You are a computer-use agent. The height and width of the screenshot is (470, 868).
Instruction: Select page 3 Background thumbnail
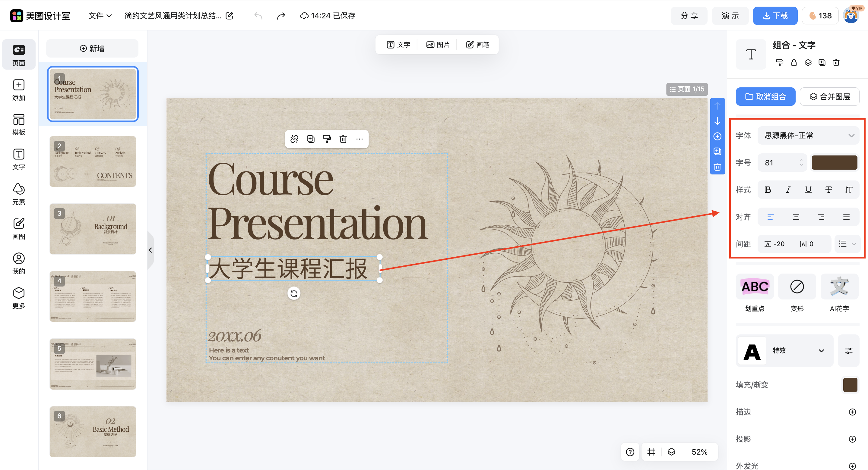[x=93, y=229]
